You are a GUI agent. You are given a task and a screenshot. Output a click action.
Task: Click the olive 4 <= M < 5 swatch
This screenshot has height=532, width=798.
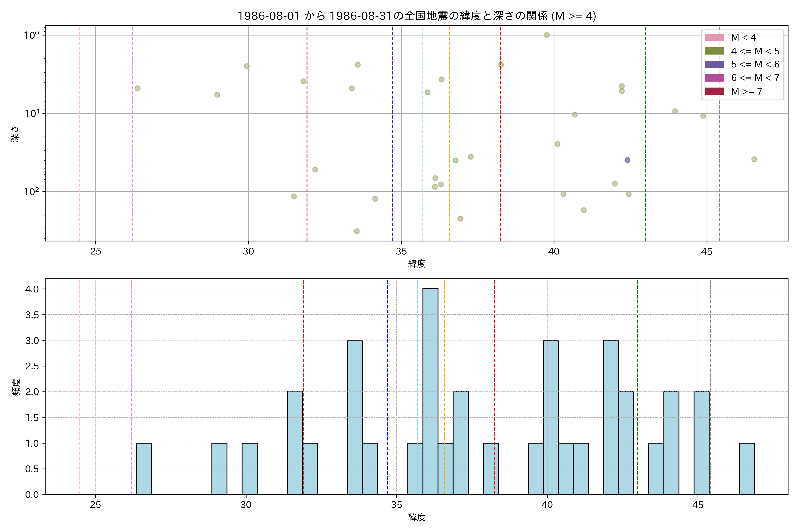click(x=714, y=51)
